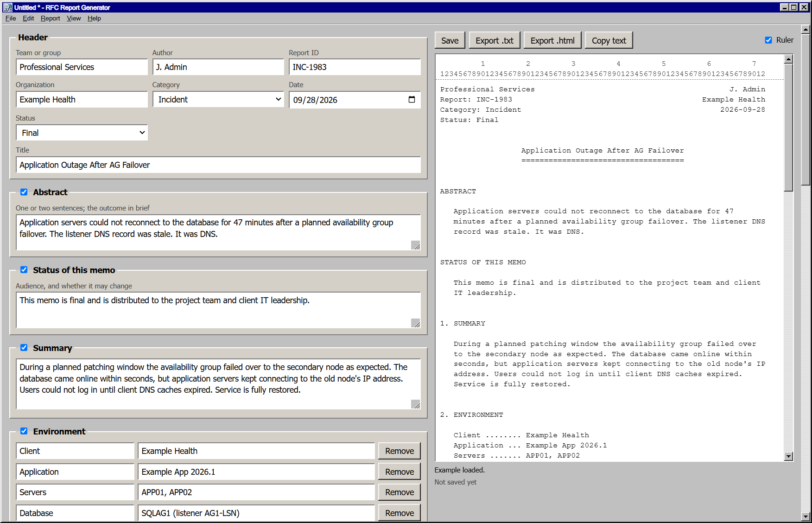Click the main window scrollbar thumb
This screenshot has width=812, height=523.
click(x=806, y=109)
